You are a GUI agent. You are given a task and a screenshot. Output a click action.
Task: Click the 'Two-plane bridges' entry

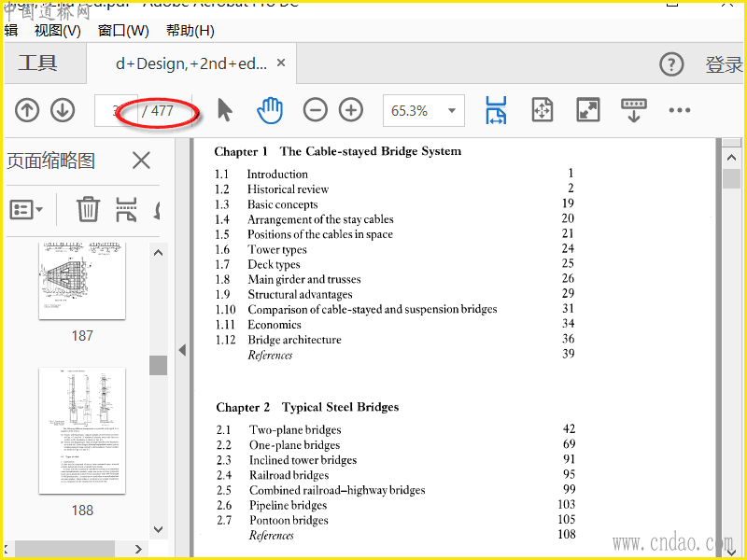pos(295,430)
